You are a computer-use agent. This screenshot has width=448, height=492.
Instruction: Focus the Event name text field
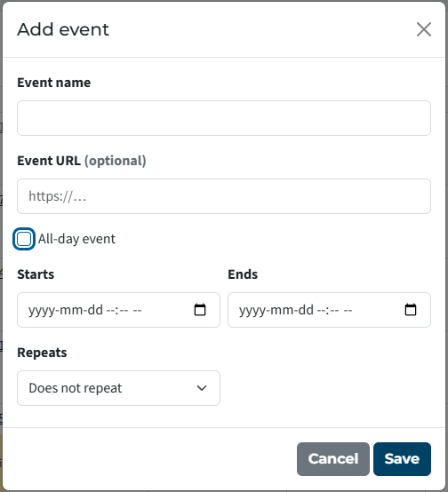(224, 118)
